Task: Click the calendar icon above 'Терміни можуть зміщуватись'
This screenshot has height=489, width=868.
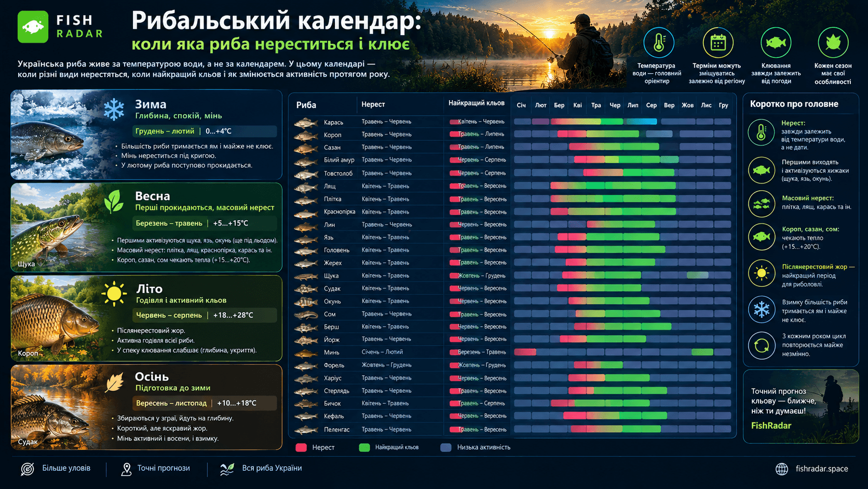Action: click(x=718, y=43)
